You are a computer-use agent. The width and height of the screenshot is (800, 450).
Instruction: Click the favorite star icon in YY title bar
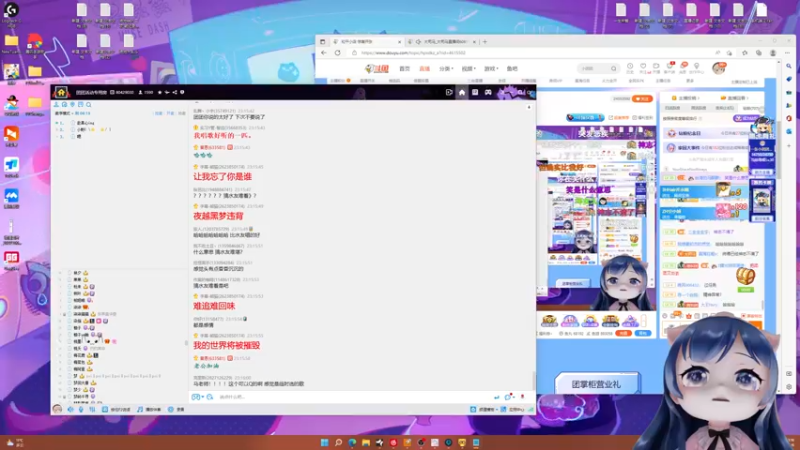[160, 92]
